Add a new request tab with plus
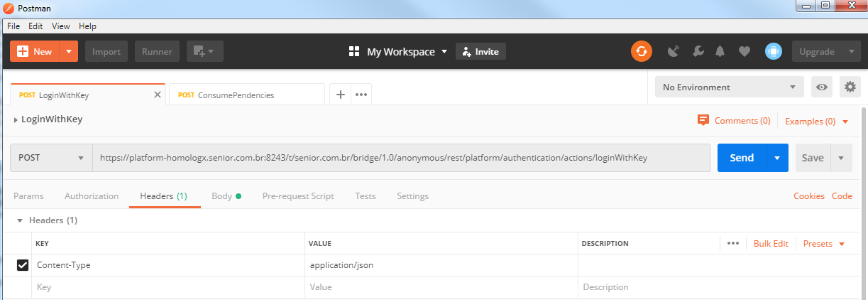This screenshot has width=868, height=300. [341, 95]
